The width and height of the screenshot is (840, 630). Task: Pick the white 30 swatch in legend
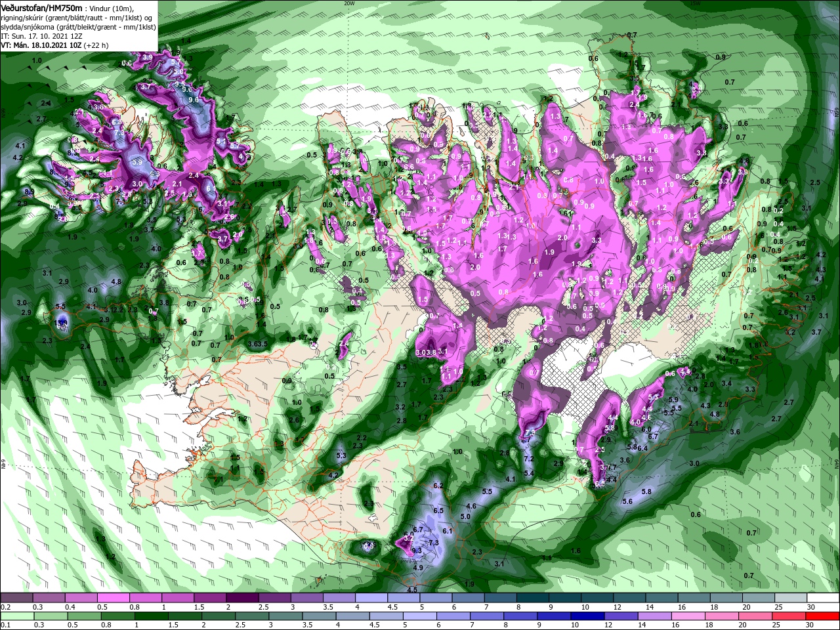pos(822,597)
